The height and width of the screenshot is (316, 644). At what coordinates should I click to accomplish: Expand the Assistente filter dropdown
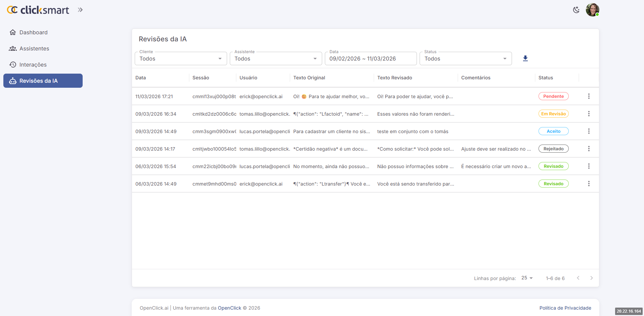click(275, 59)
